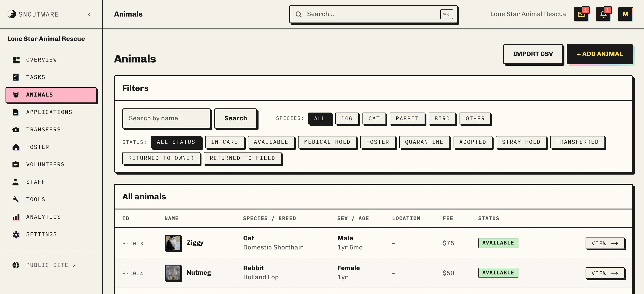Open the Overview dashboard icon
Image resolution: width=644 pixels, height=294 pixels.
tap(16, 60)
